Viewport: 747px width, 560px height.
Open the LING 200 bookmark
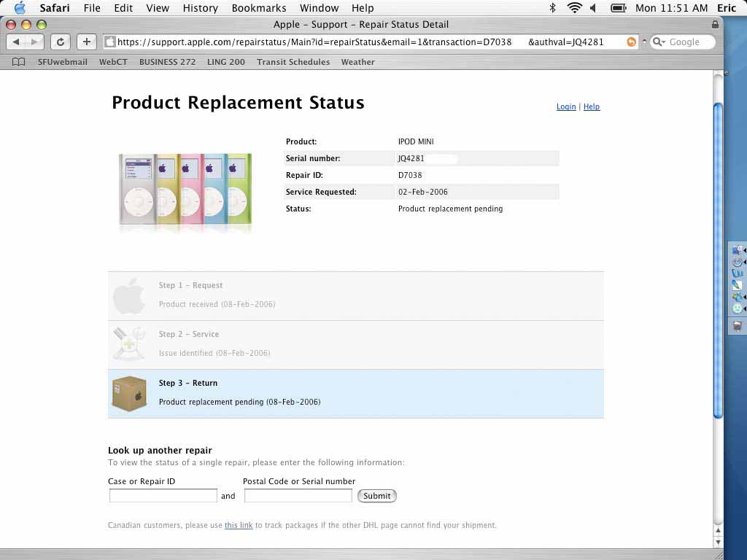226,62
